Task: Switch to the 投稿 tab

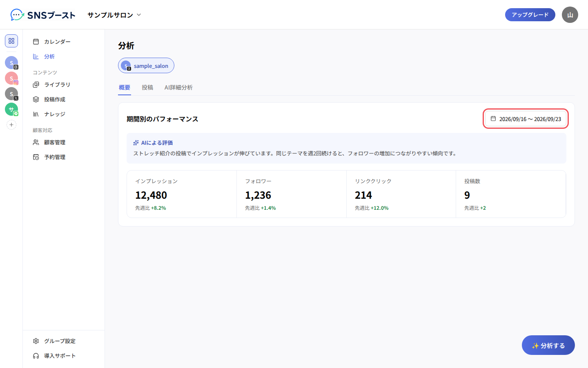Action: pos(147,88)
